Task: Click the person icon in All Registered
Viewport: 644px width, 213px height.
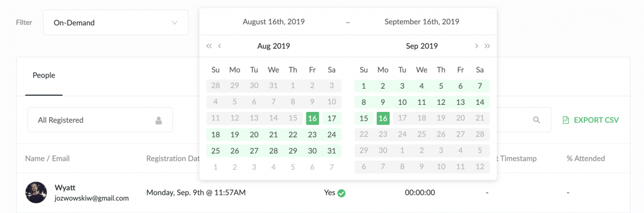Action: click(159, 120)
